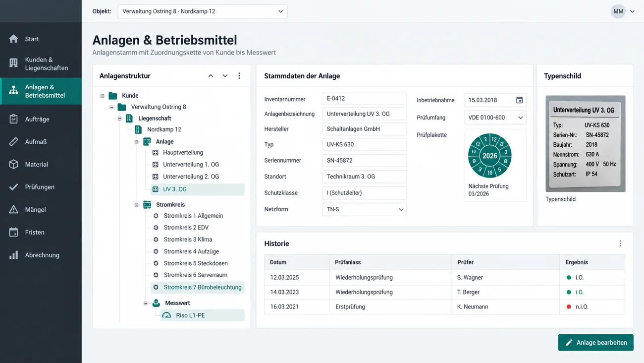Viewport: 644px width, 363px height.
Task: Open the Inbetriebnahme date picker calendar icon
Action: [x=519, y=100]
